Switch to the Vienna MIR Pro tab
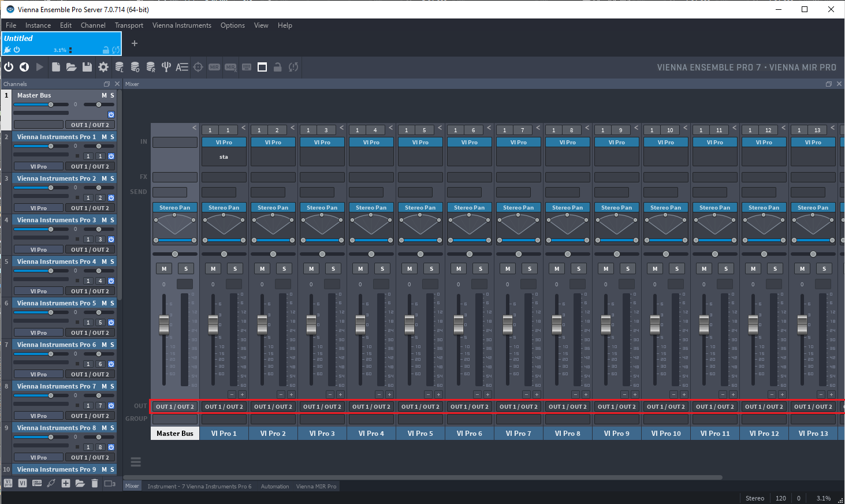The height and width of the screenshot is (504, 845). pyautogui.click(x=316, y=486)
